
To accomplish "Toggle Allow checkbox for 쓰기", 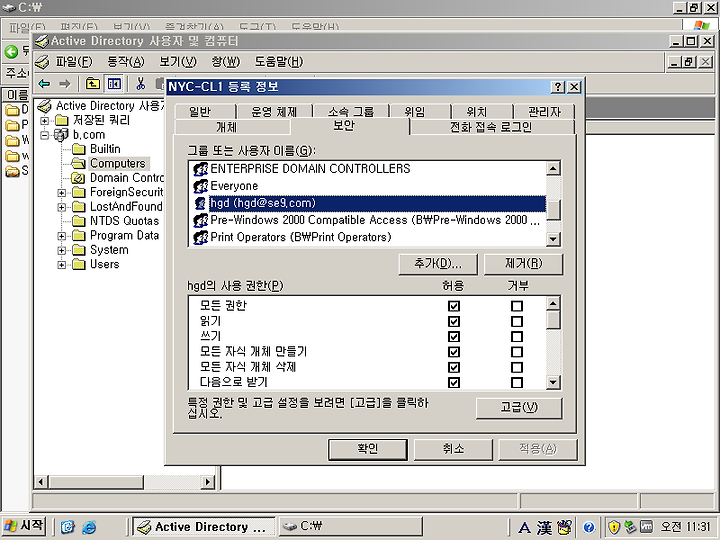I will click(454, 337).
